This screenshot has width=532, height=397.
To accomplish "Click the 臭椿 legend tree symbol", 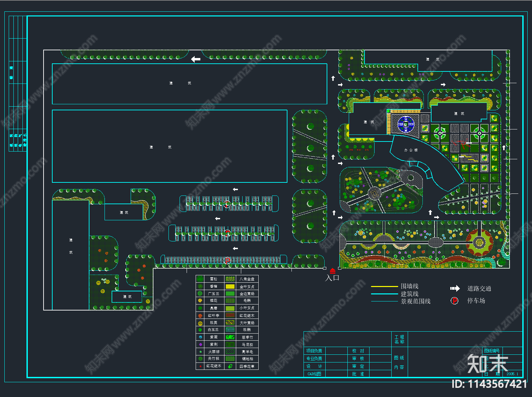I will click(x=200, y=308).
